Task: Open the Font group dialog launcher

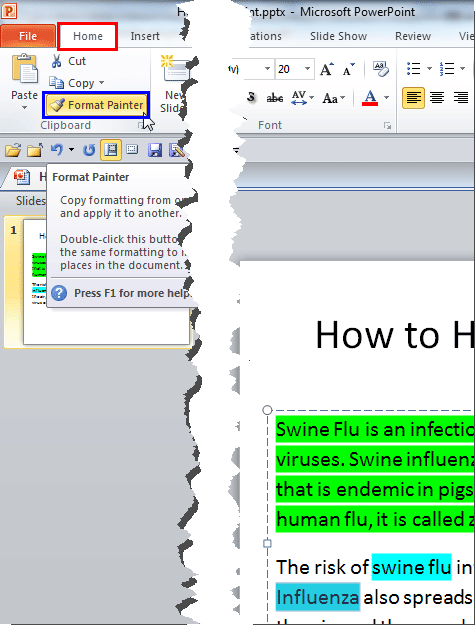Action: pyautogui.click(x=387, y=126)
